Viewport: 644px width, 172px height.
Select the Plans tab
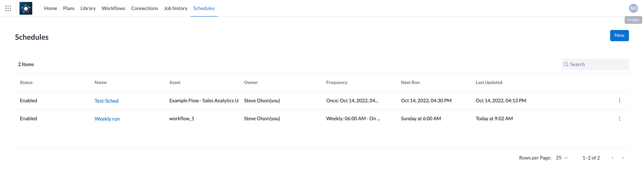click(69, 8)
